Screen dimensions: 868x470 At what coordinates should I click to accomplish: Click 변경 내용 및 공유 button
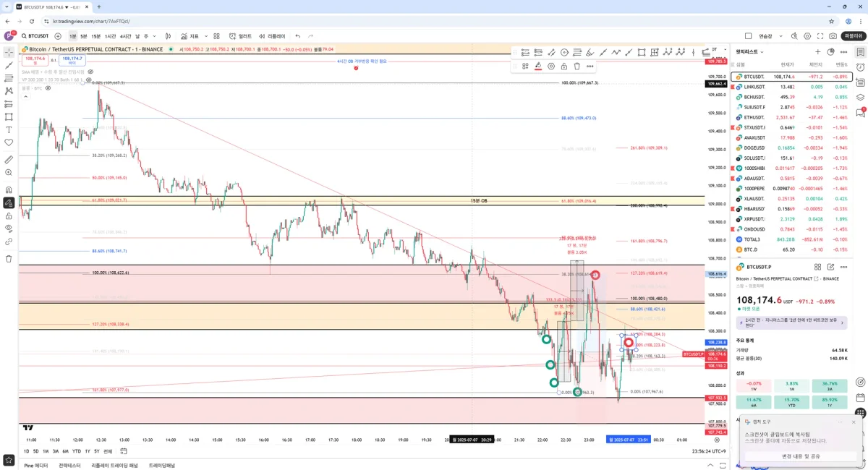(801, 456)
